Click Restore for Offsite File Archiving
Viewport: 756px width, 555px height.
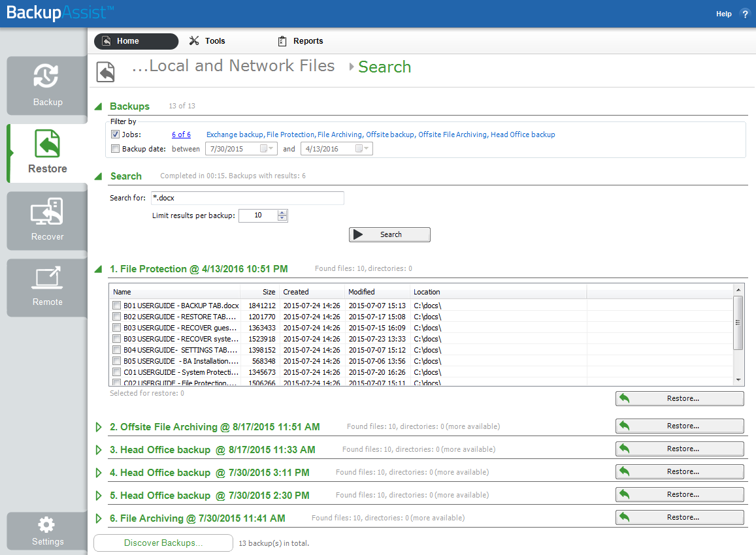click(680, 426)
